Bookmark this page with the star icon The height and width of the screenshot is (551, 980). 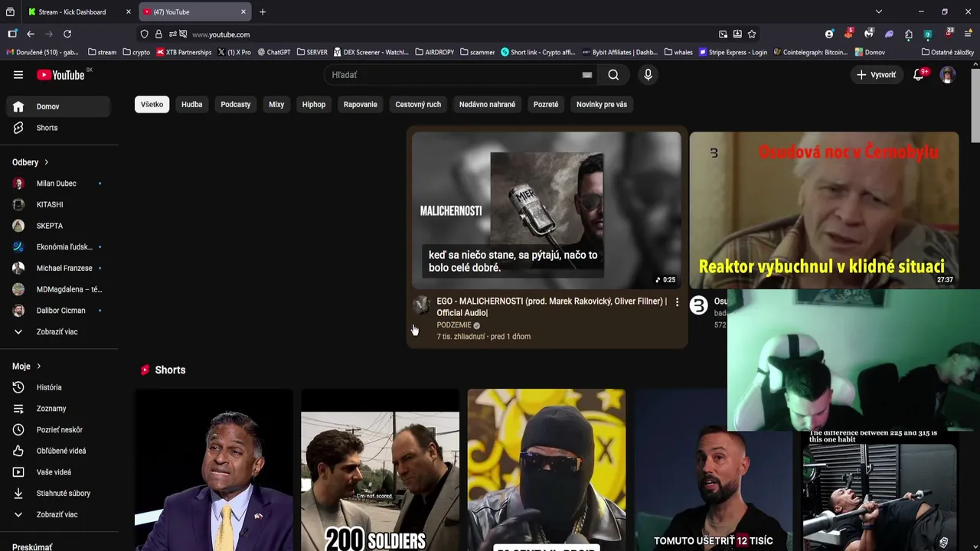point(752,34)
